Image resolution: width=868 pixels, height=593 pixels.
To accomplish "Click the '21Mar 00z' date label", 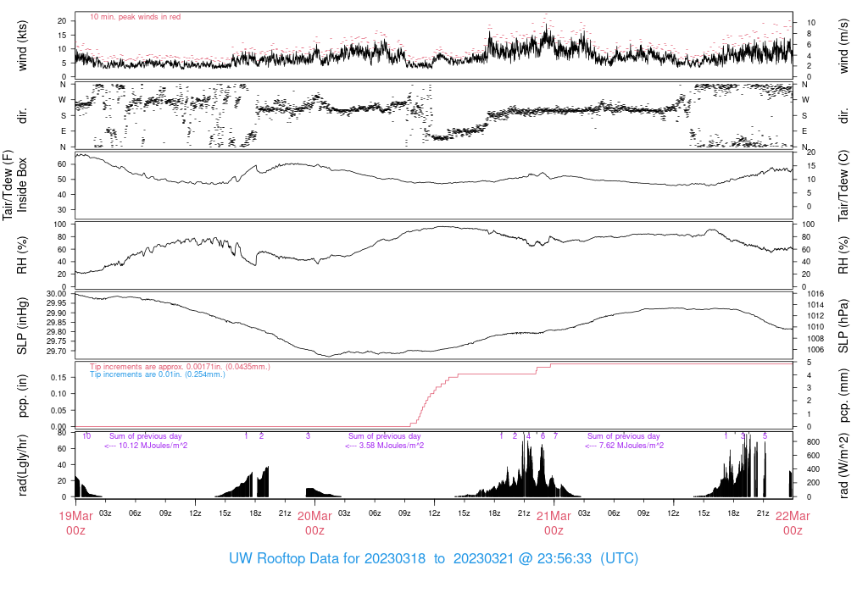I will (554, 523).
